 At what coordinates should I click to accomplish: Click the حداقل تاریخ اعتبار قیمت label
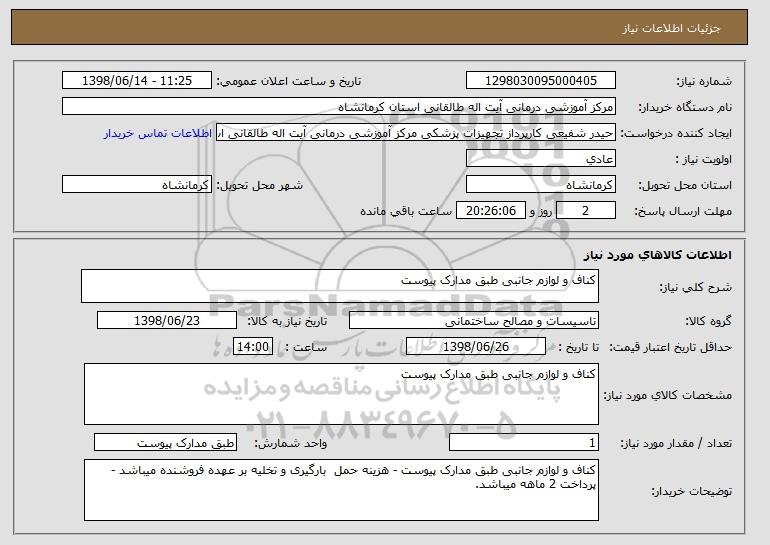click(671, 348)
